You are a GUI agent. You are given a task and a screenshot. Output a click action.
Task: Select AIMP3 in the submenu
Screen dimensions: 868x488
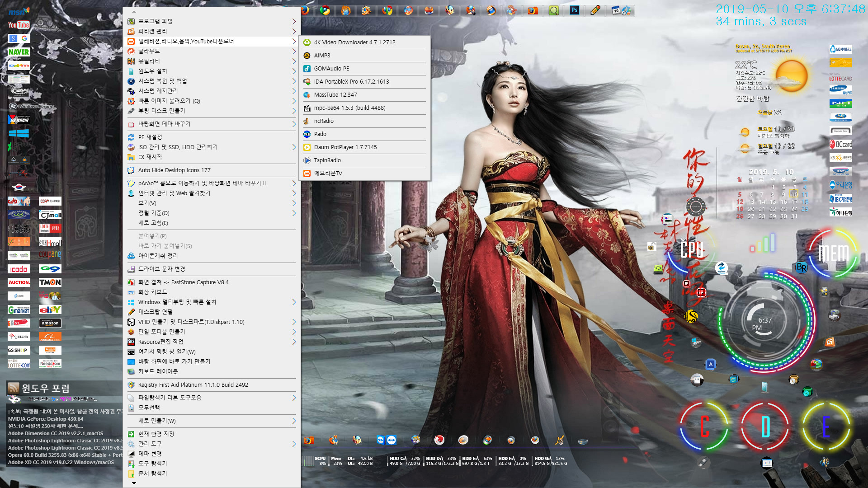coord(365,55)
